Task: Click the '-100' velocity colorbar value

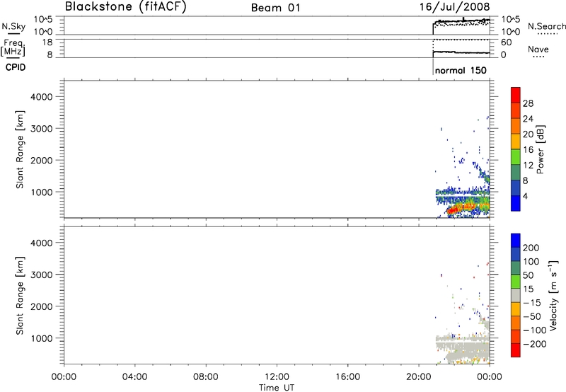Action: [x=534, y=330]
